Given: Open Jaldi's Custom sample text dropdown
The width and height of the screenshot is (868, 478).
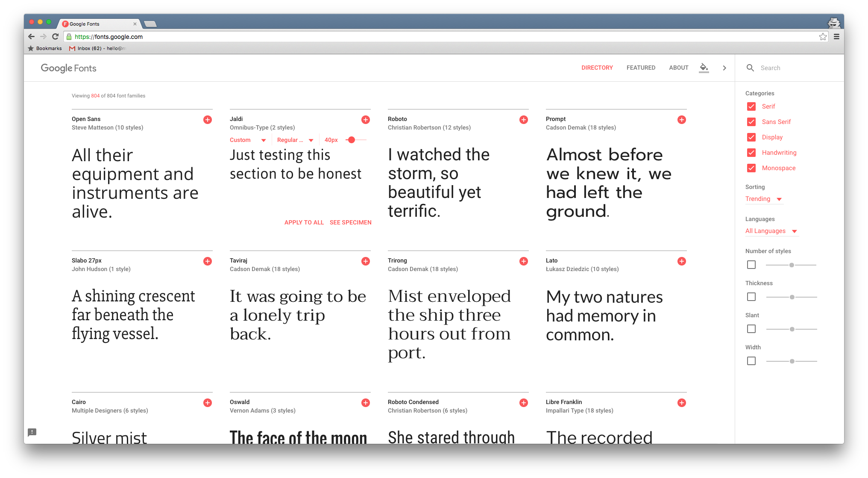Looking at the screenshot, I should [x=248, y=140].
